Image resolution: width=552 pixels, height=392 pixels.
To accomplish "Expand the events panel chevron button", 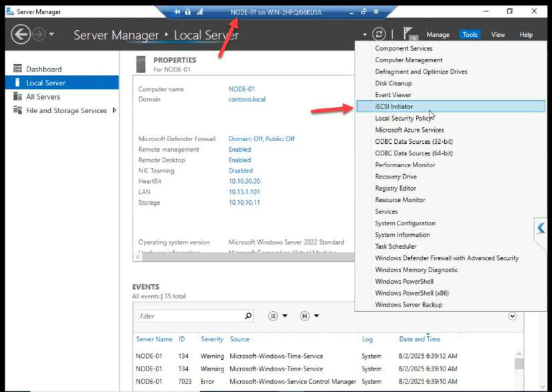I will click(513, 316).
